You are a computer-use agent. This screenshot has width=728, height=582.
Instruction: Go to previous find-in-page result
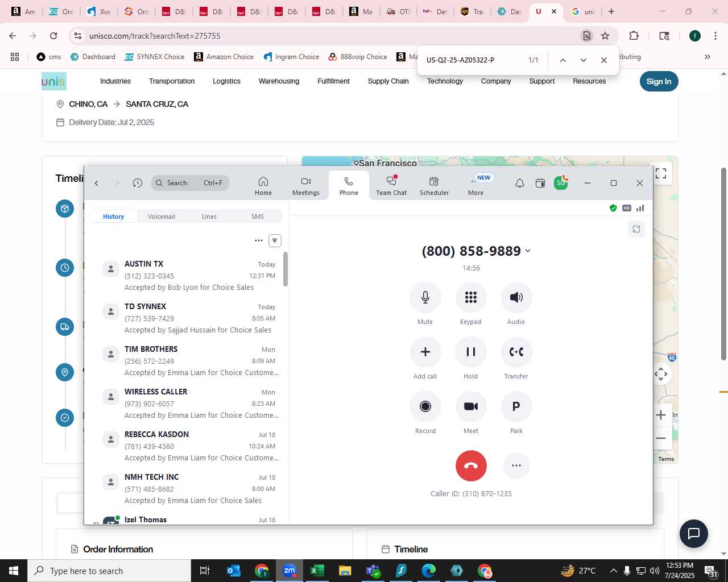[x=563, y=60]
